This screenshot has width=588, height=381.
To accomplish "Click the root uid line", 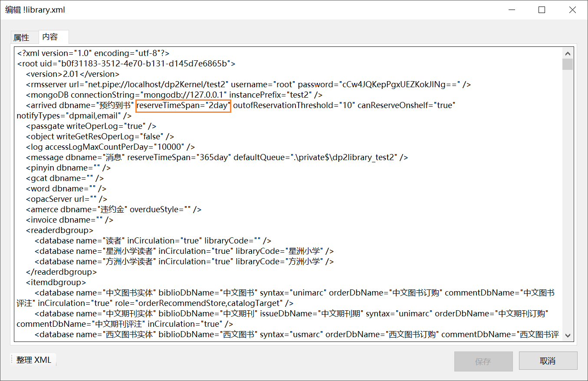I will coord(126,63).
